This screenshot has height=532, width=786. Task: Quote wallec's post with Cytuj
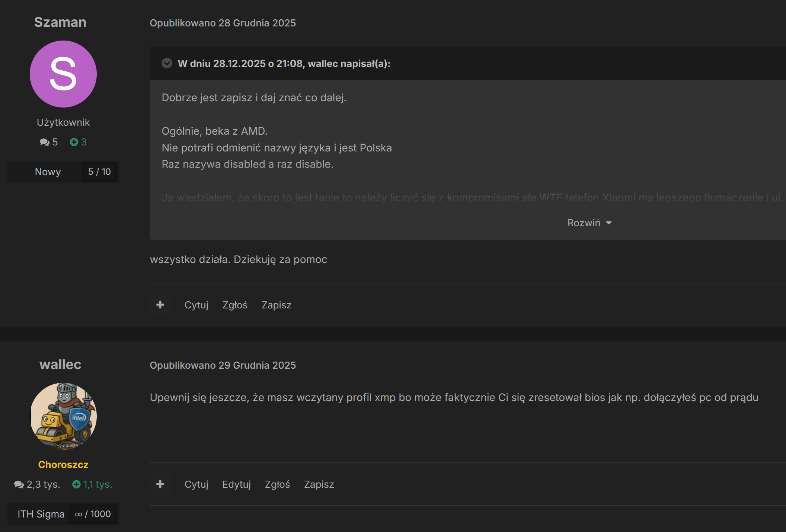tap(196, 484)
